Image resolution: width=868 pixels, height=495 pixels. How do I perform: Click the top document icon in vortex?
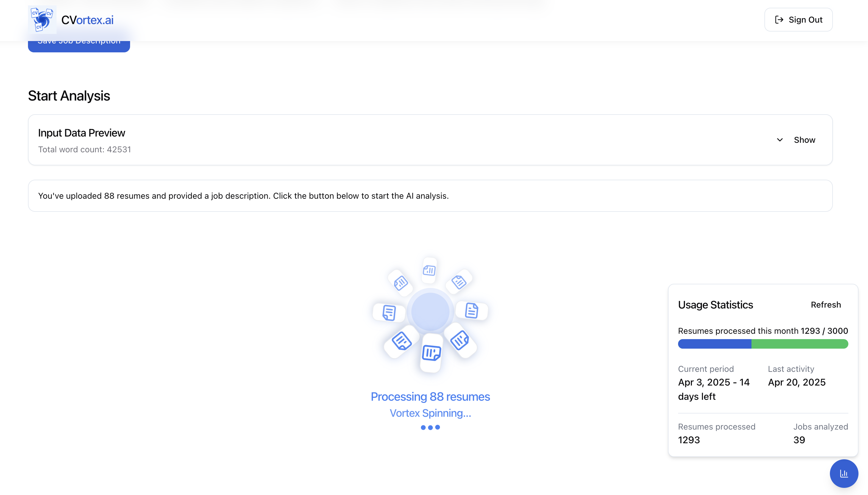[429, 271]
